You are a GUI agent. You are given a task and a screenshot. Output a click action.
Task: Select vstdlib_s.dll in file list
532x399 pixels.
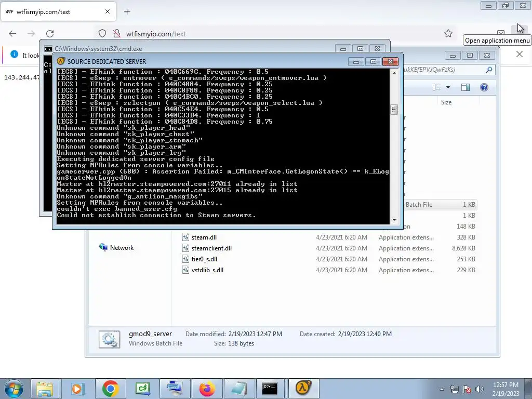click(207, 270)
